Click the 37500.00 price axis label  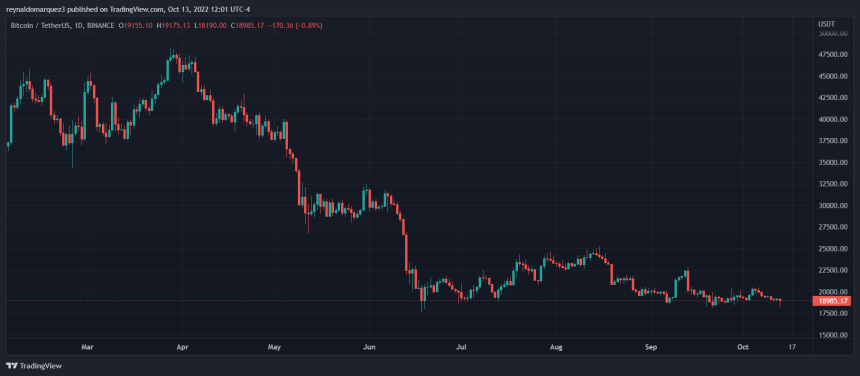(x=834, y=141)
